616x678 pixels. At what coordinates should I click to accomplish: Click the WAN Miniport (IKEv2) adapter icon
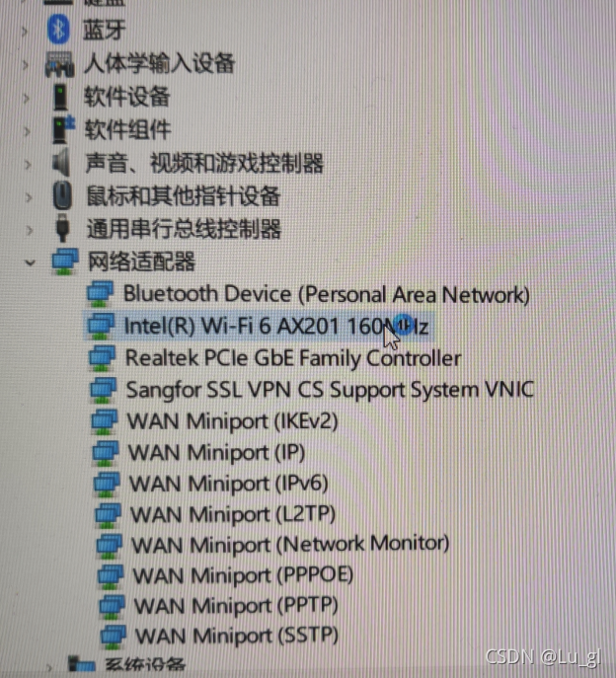[x=105, y=421]
